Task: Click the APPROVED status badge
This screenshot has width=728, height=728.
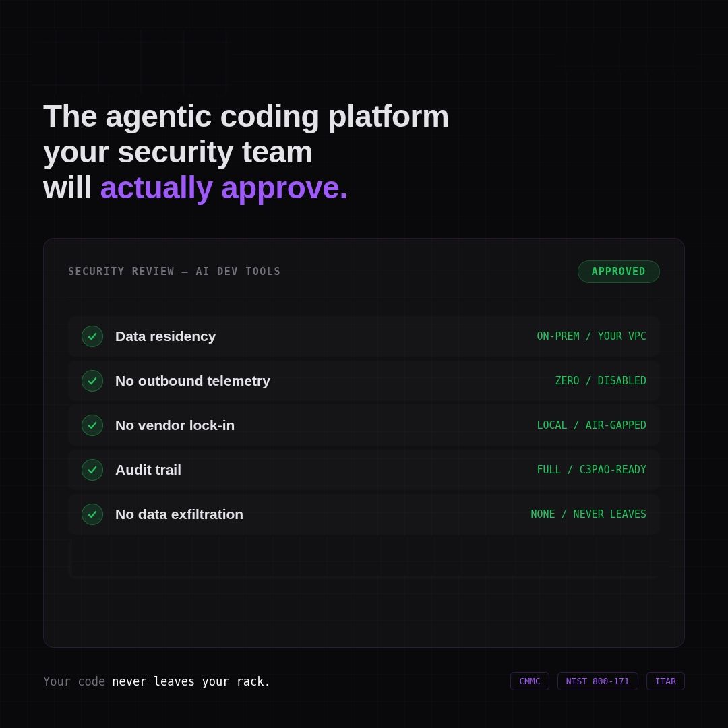Action: [618, 272]
